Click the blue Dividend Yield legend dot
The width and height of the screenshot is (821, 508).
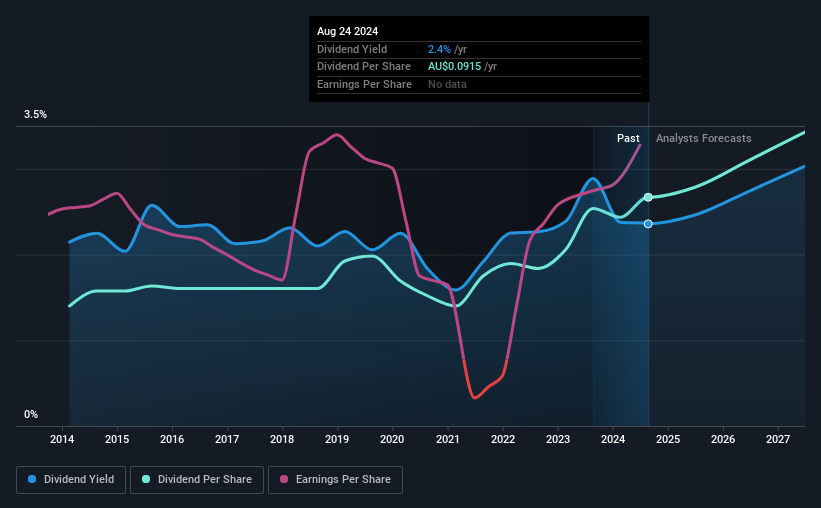[32, 479]
